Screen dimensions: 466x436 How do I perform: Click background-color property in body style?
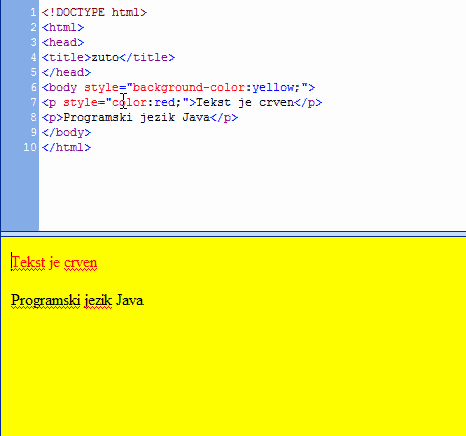click(189, 87)
